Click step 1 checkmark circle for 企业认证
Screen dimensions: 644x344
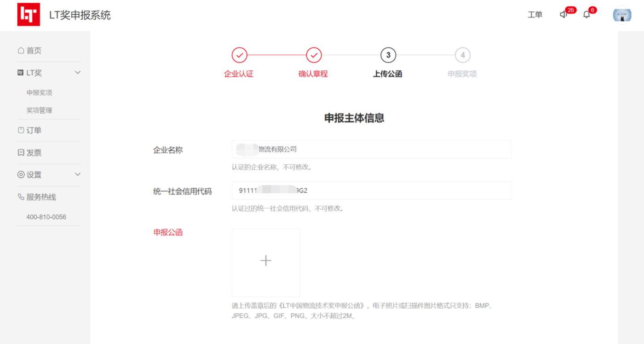click(x=239, y=55)
